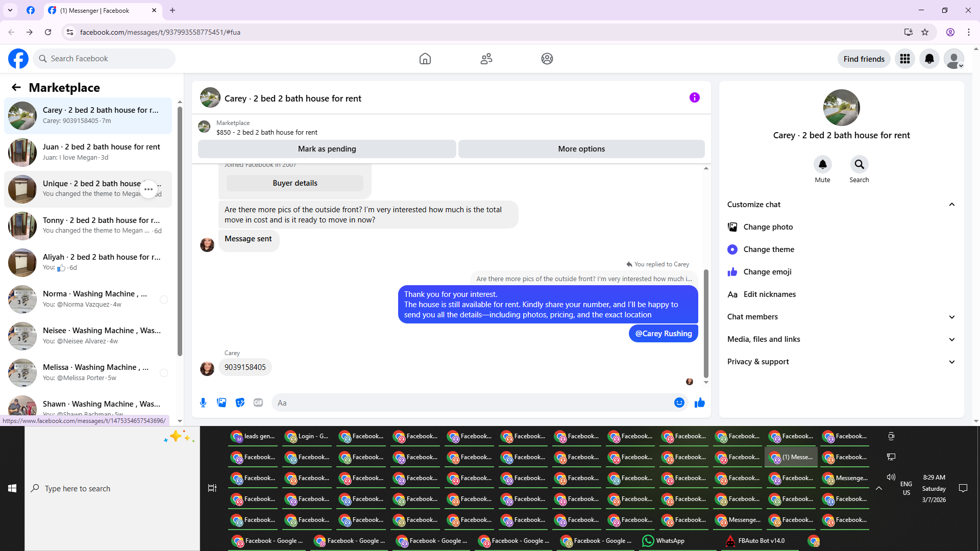Viewport: 980px width, 551px height.
Task: Click the browser address bar URL
Action: (x=160, y=32)
